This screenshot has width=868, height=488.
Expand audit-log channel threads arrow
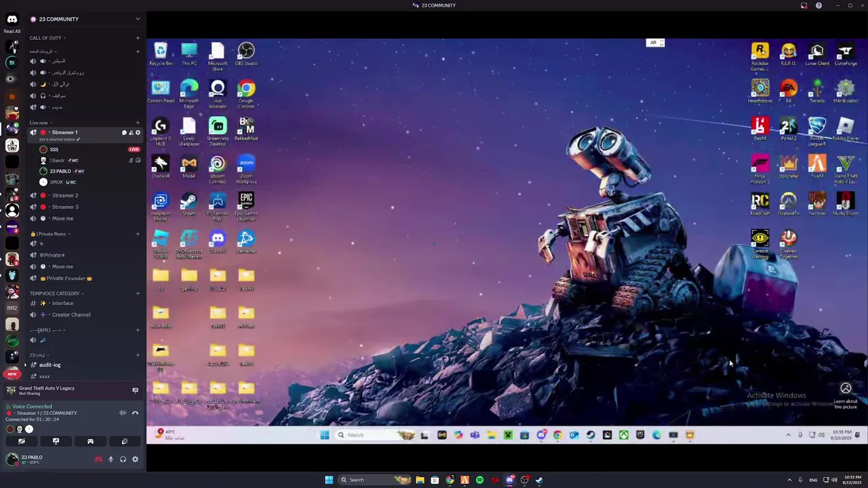(x=26, y=365)
